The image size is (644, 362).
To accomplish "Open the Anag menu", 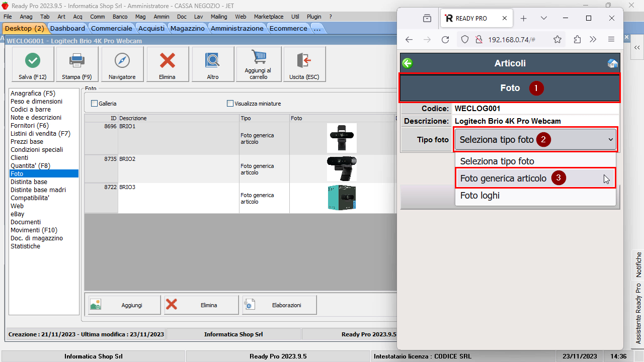I will (26, 17).
